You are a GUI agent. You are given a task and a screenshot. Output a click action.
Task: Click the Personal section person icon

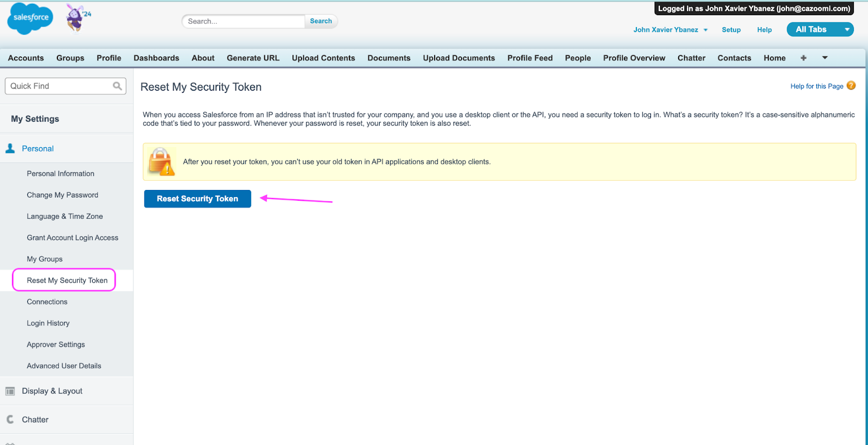[x=10, y=148]
